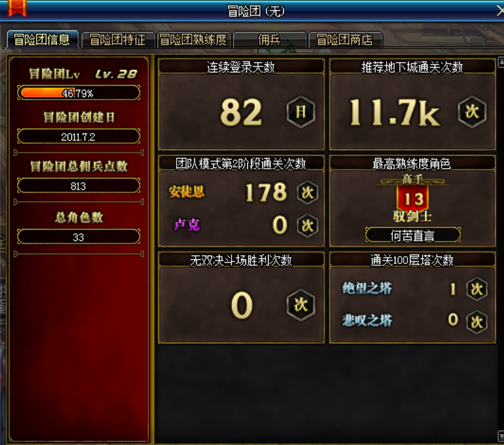504x445 pixels.
Task: Close the 冒险团 window
Action: pos(500,11)
